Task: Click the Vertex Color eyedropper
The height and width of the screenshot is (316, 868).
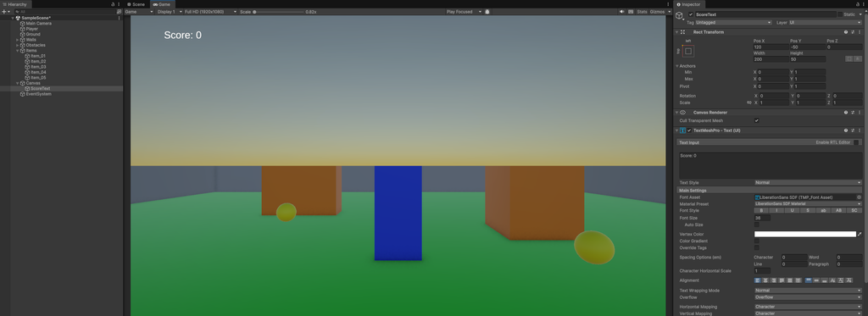Action: [860, 234]
